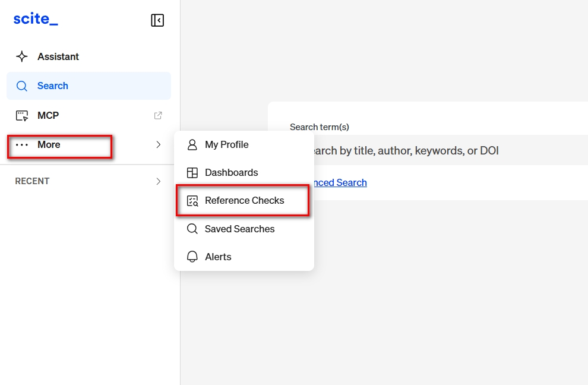The image size is (588, 385).
Task: Select Reference Checks from the menu
Action: click(x=244, y=201)
